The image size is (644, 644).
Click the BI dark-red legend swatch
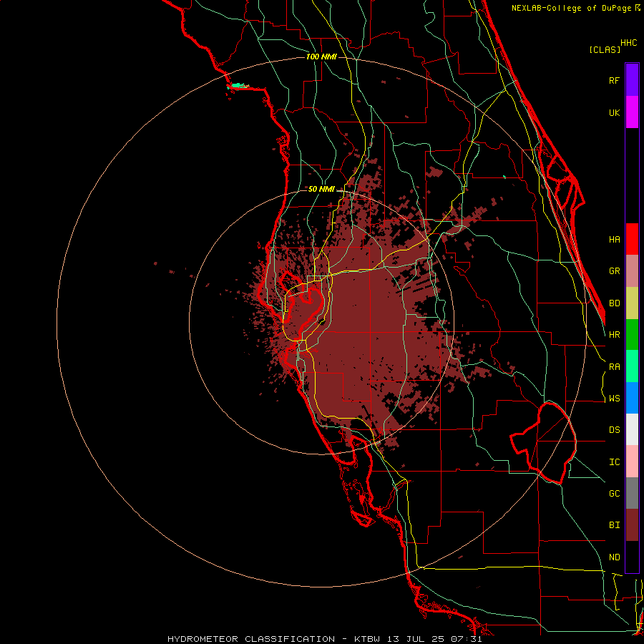632,525
